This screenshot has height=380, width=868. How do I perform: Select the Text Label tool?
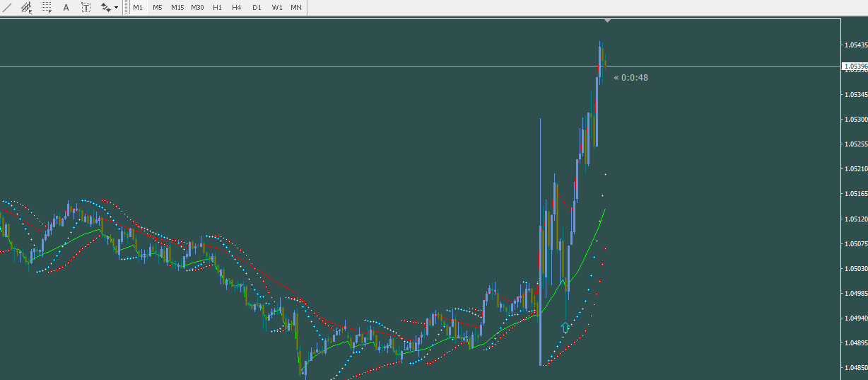pos(86,8)
